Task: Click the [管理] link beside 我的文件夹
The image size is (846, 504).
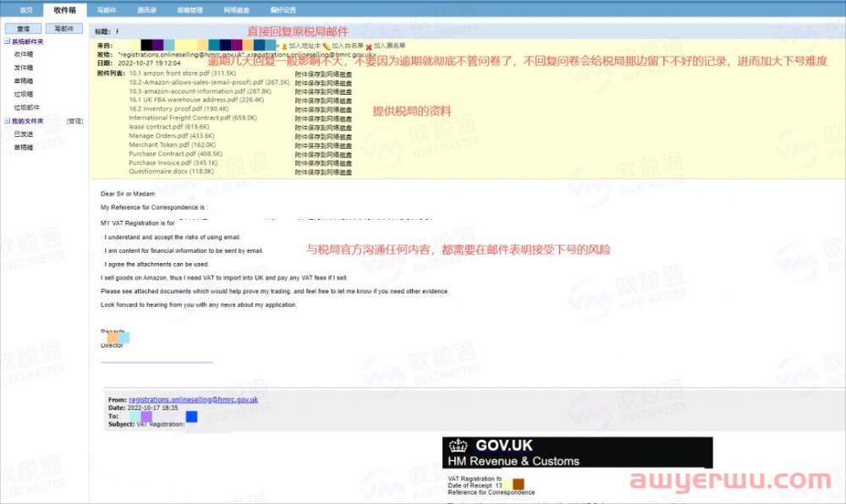Action: click(74, 121)
